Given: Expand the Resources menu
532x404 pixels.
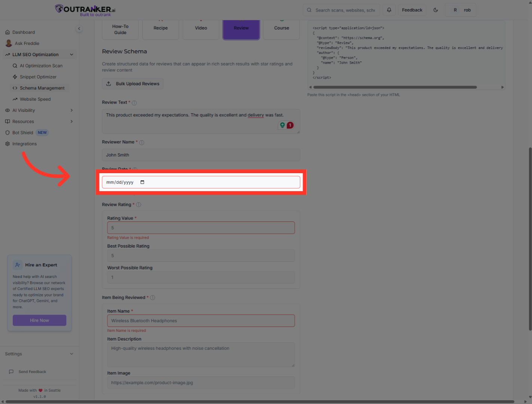Looking at the screenshot, I should [x=71, y=122].
